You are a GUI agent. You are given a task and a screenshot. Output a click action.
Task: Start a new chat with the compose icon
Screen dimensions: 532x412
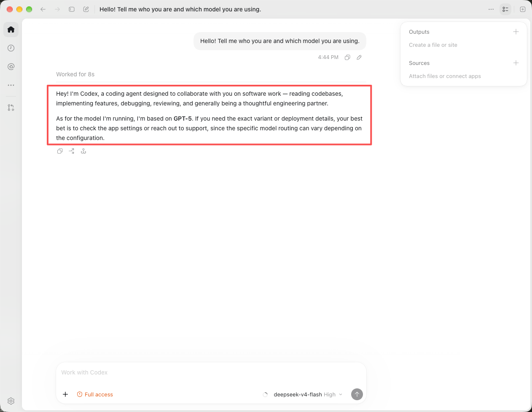coord(86,9)
